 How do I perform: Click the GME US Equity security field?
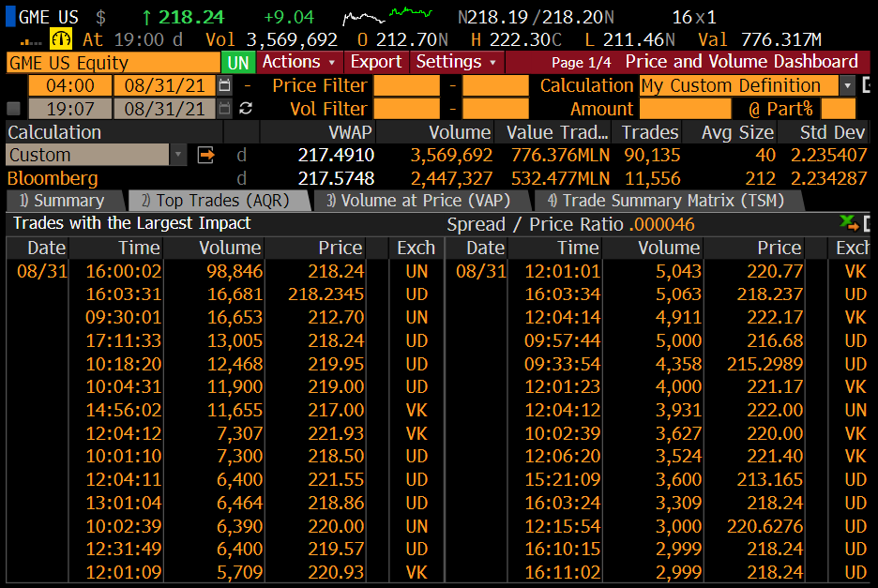tap(114, 62)
